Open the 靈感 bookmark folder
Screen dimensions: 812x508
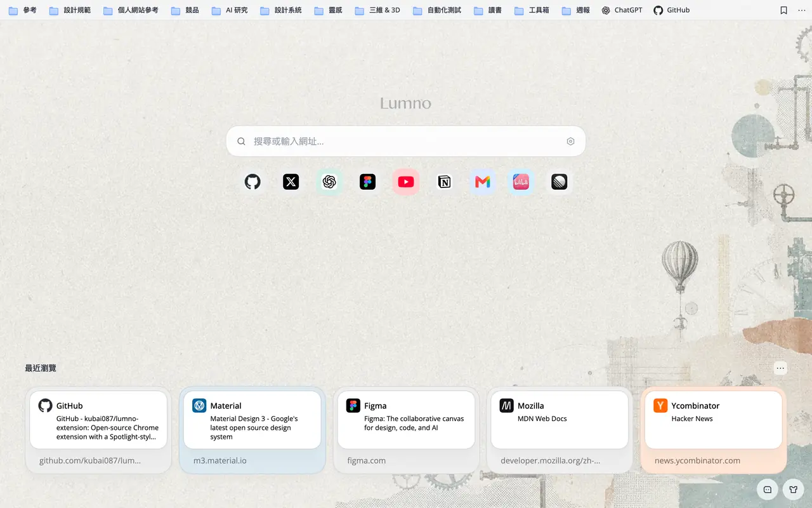pos(329,10)
